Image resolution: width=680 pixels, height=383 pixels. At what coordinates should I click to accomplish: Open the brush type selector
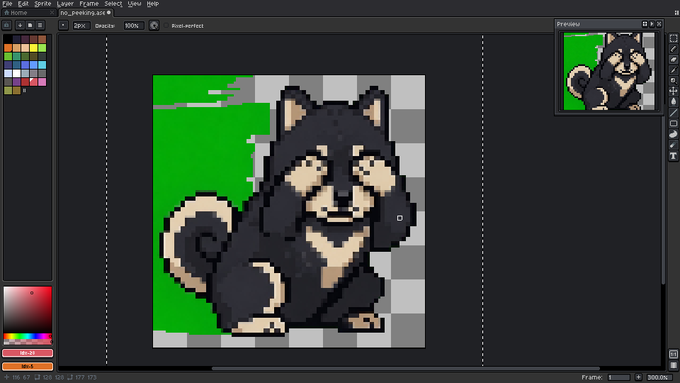(x=63, y=26)
